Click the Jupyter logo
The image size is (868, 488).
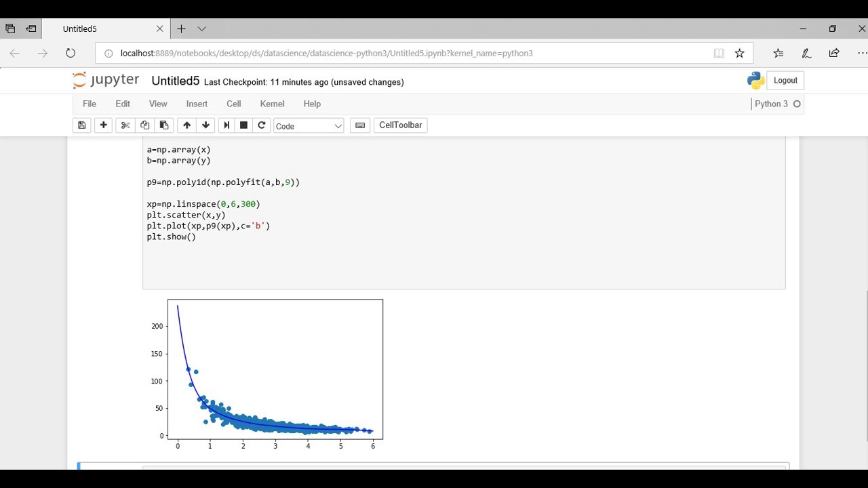coord(106,80)
